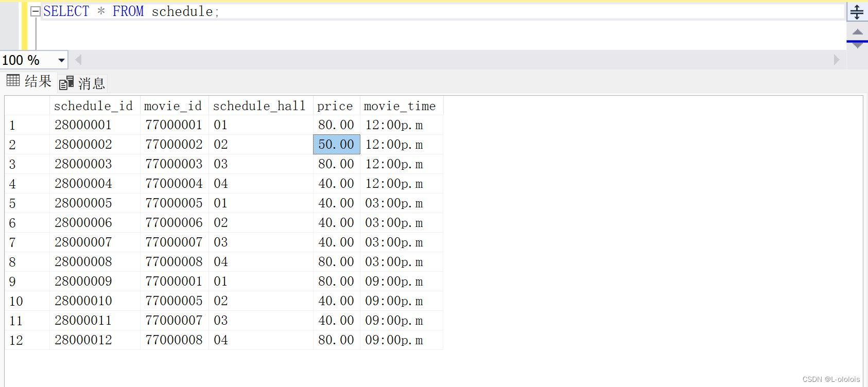Click the editor vertical scrollbar up arrow
The image size is (868, 387).
click(x=857, y=32)
